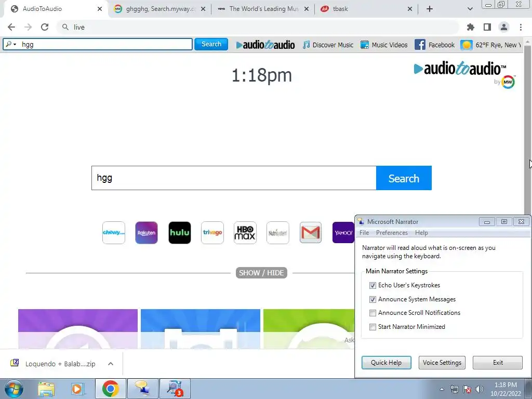Screen dimensions: 532x399
Task: Expand the Loquendo zip download options
Action: 111,364
